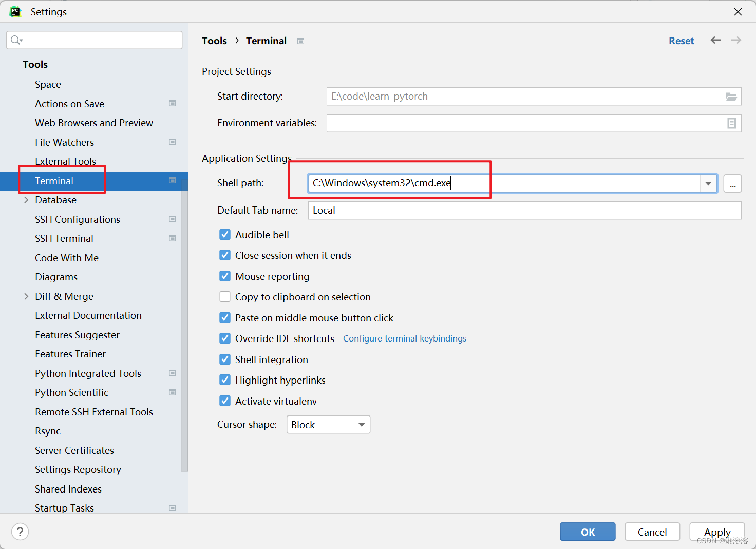The height and width of the screenshot is (549, 756).
Task: Open Python Integrated Tools settings
Action: click(x=88, y=373)
